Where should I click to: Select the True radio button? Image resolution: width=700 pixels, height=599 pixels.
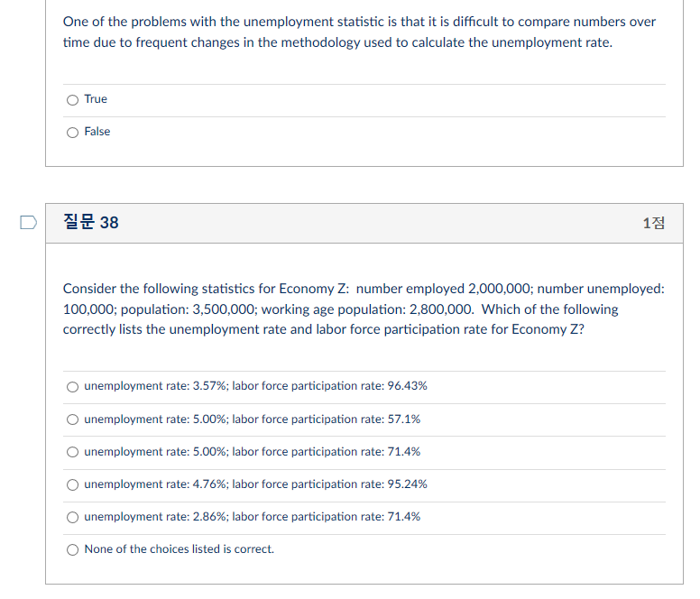click(x=72, y=99)
